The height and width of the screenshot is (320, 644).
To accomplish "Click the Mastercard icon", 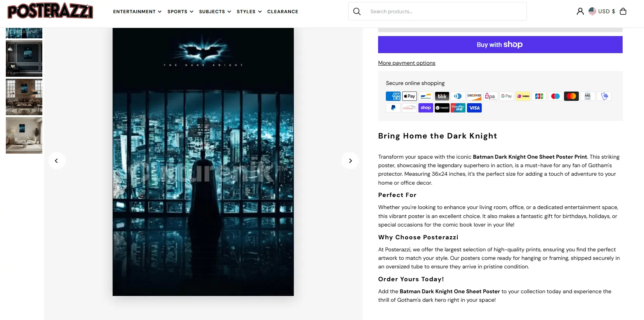I will click(571, 96).
